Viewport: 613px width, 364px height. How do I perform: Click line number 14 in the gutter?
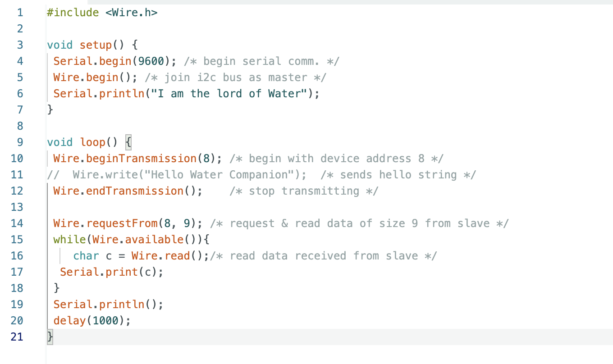pos(17,223)
